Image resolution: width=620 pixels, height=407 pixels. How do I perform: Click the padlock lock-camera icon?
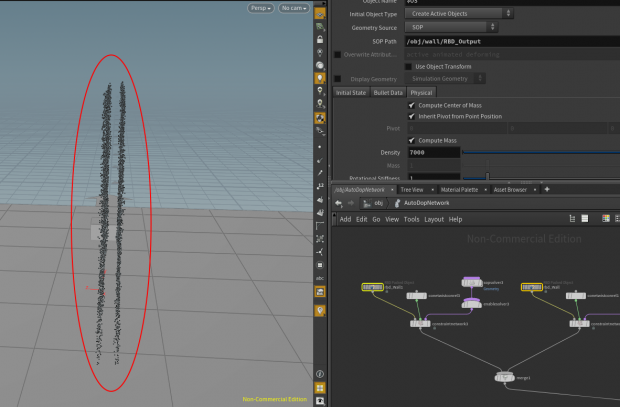[320, 40]
